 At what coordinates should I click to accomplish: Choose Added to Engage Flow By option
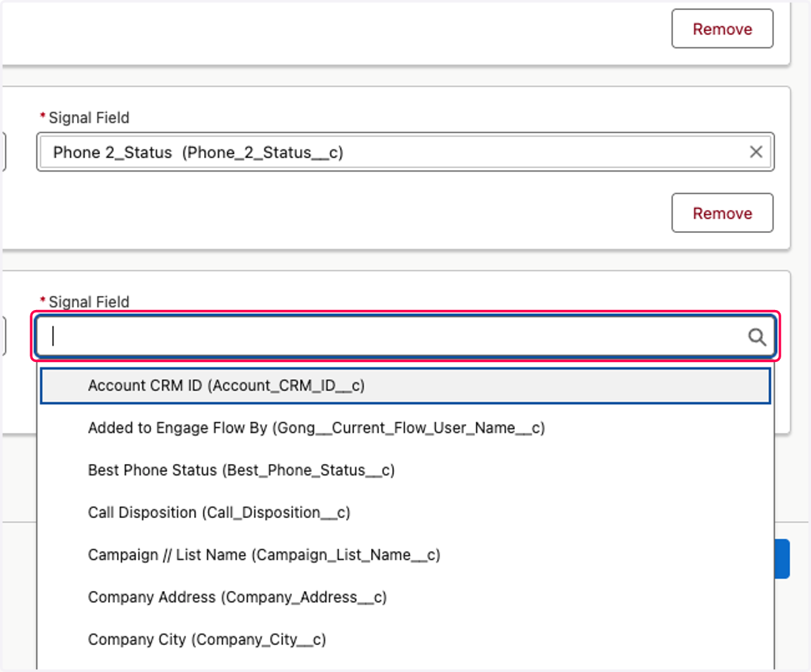pyautogui.click(x=405, y=428)
